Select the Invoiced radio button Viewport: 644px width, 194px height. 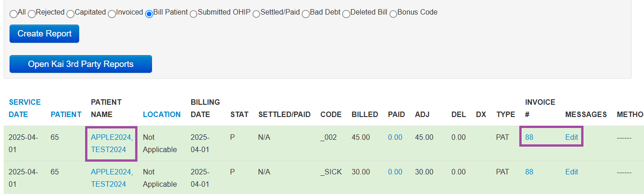112,14
